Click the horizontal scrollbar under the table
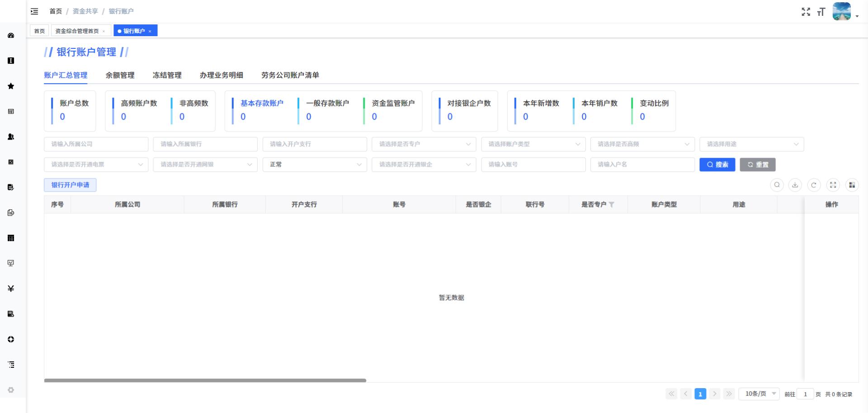The image size is (868, 413). [205, 380]
